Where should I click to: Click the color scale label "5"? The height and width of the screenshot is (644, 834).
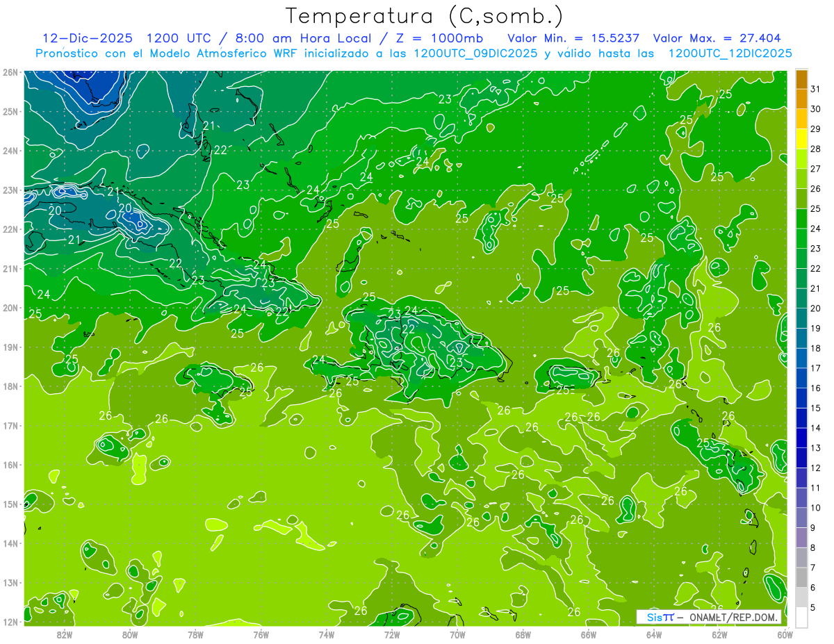[x=814, y=608]
